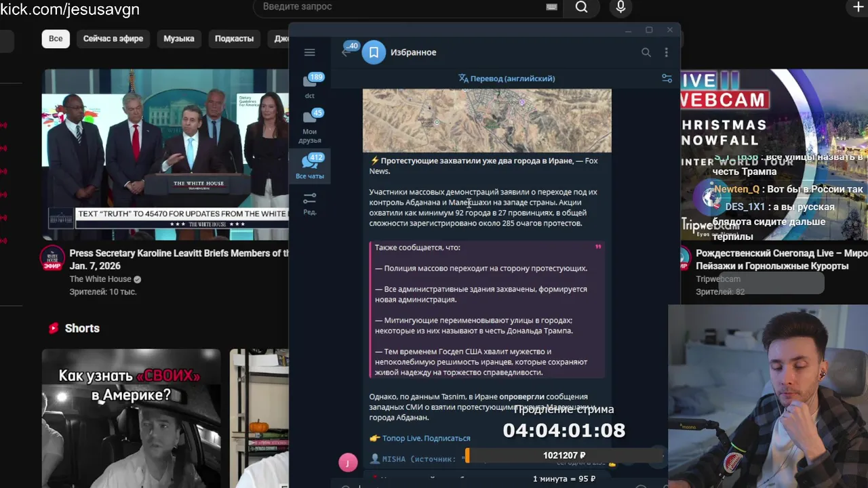The image size is (868, 488).
Task: Search inside the Избранное chat
Action: click(646, 52)
